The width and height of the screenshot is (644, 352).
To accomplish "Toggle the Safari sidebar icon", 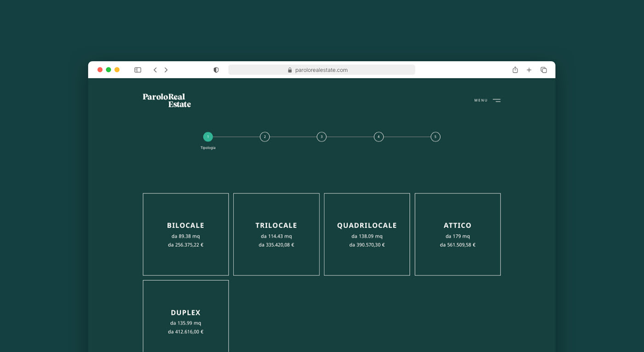I will 138,70.
